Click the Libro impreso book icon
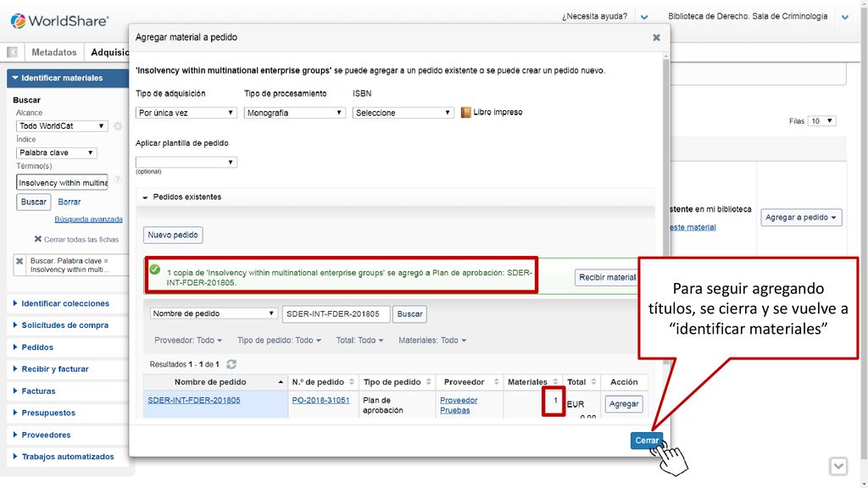The width and height of the screenshot is (868, 488). point(465,113)
